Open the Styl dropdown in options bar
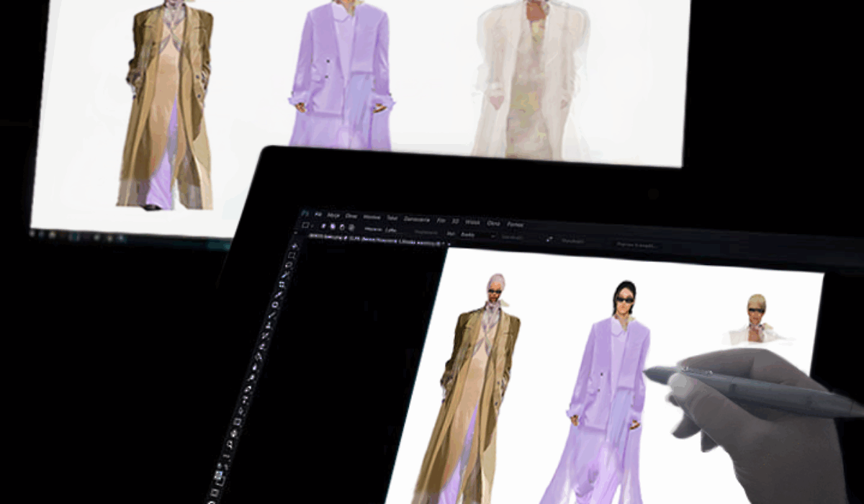This screenshot has width=864, height=504. point(478,235)
